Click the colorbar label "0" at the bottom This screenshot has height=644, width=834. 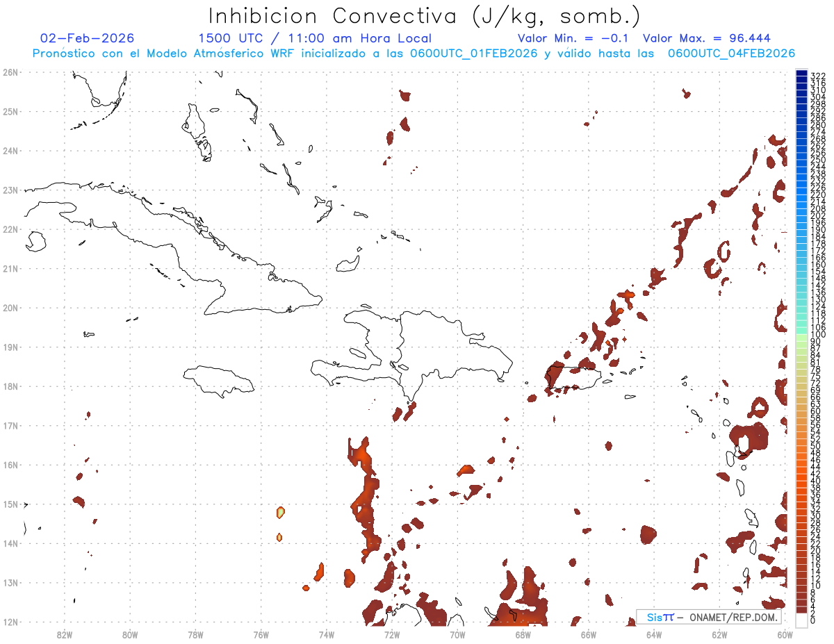(813, 620)
